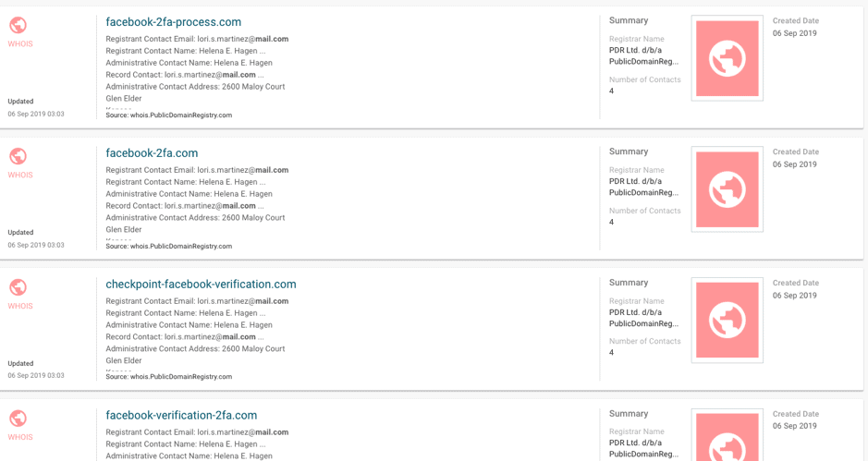Click WHOIS label under facebook-2fa.com icon
This screenshot has height=461, width=868.
[20, 175]
